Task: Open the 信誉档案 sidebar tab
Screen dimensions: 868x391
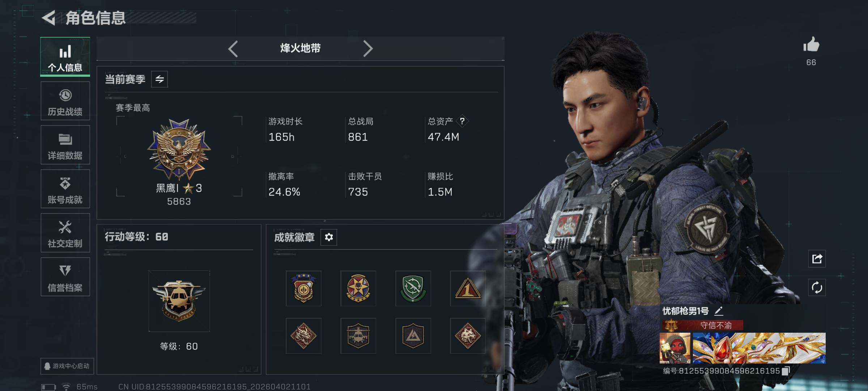Action: 65,277
